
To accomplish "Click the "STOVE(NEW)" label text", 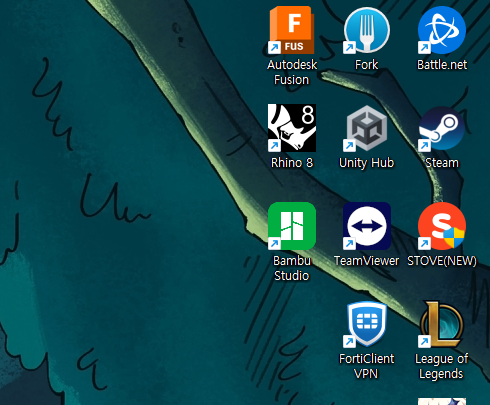I will click(442, 261).
